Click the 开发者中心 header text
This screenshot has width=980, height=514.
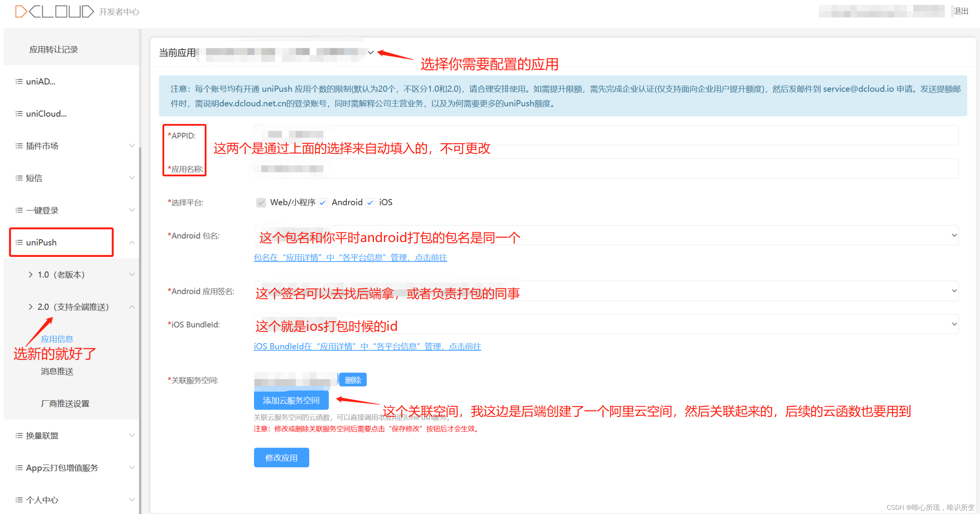point(119,12)
